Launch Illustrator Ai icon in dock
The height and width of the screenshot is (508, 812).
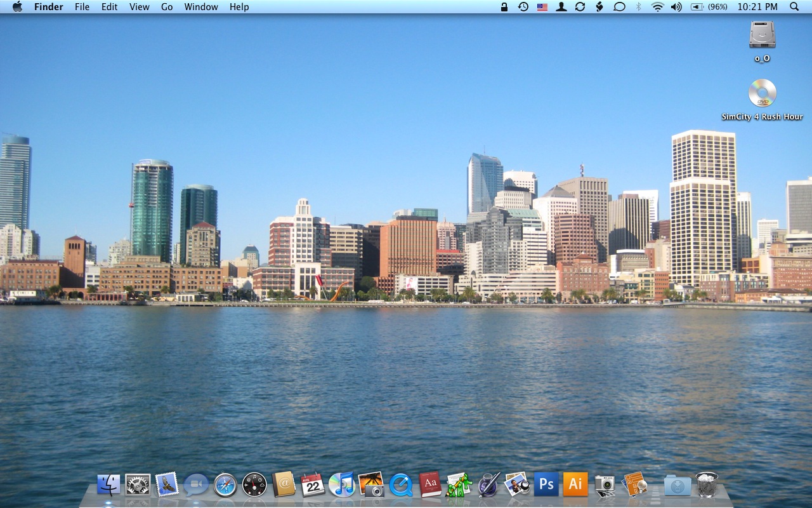pos(575,485)
